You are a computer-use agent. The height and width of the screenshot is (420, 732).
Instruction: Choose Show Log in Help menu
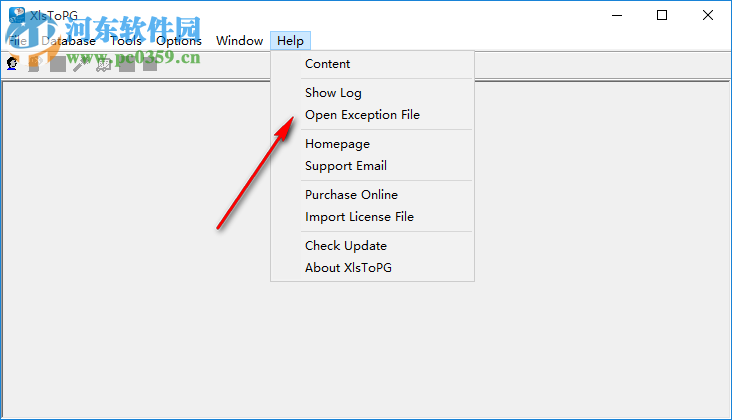(372, 93)
